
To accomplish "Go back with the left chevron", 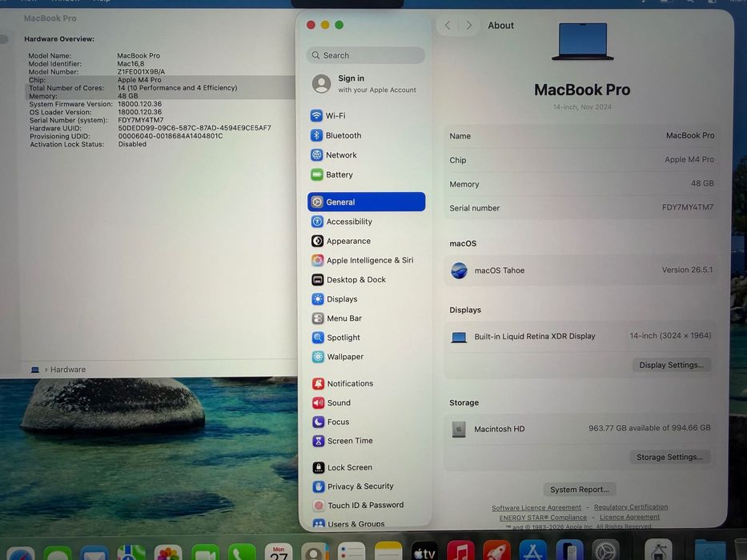I will point(448,26).
